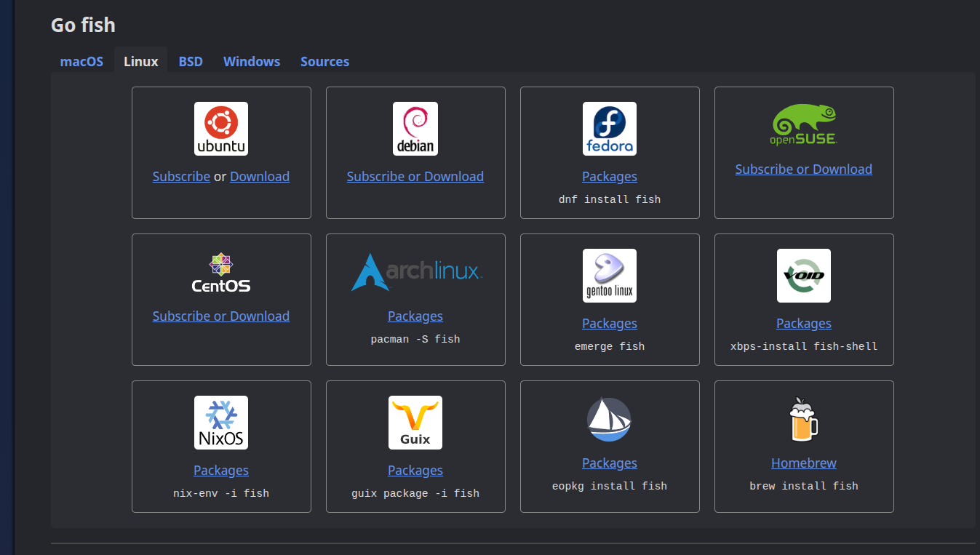The height and width of the screenshot is (555, 980).
Task: Open Ubuntu Download link
Action: [x=260, y=177]
